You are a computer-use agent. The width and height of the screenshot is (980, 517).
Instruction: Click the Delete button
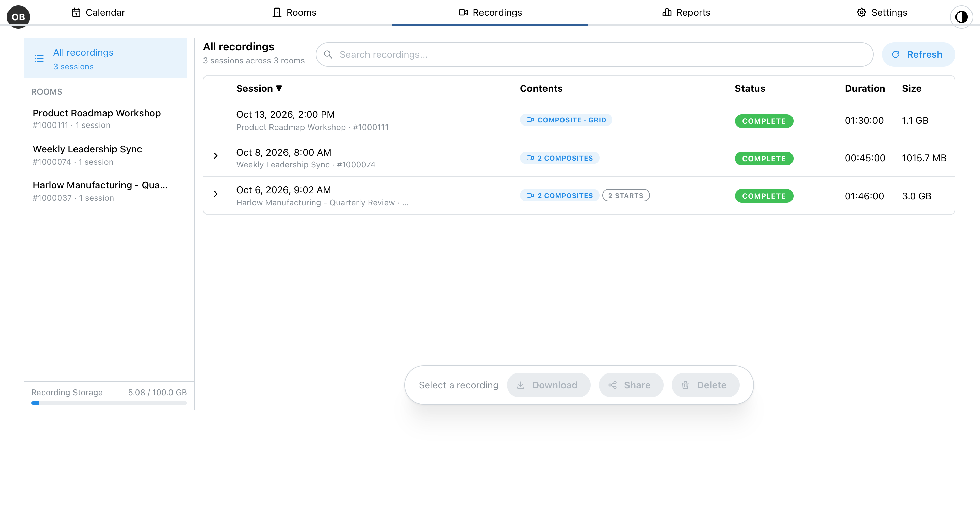(705, 385)
